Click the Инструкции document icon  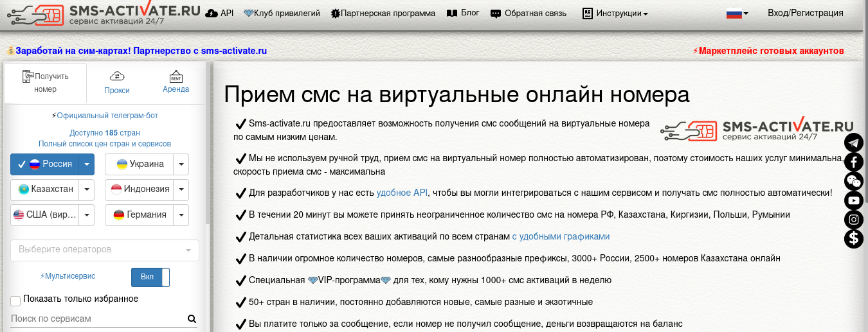tap(587, 13)
